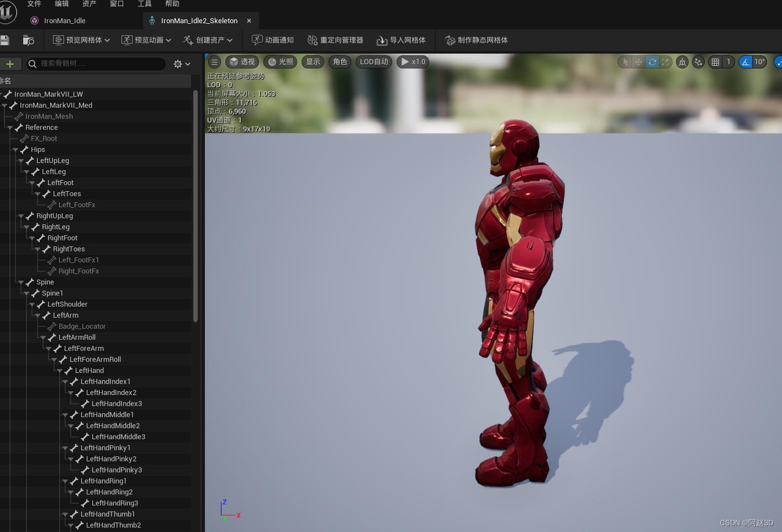The height and width of the screenshot is (532, 782).
Task: Toggle rotation angle snapping
Action: point(746,62)
